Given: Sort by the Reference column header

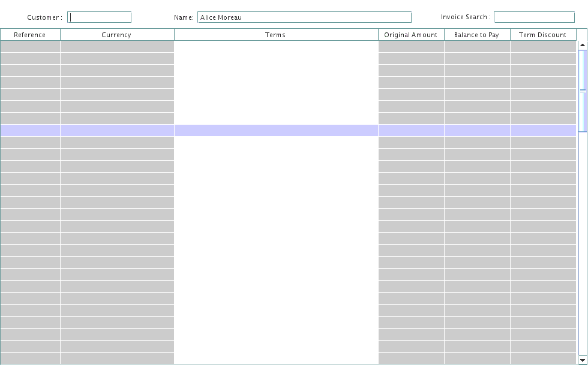Looking at the screenshot, I should point(30,35).
